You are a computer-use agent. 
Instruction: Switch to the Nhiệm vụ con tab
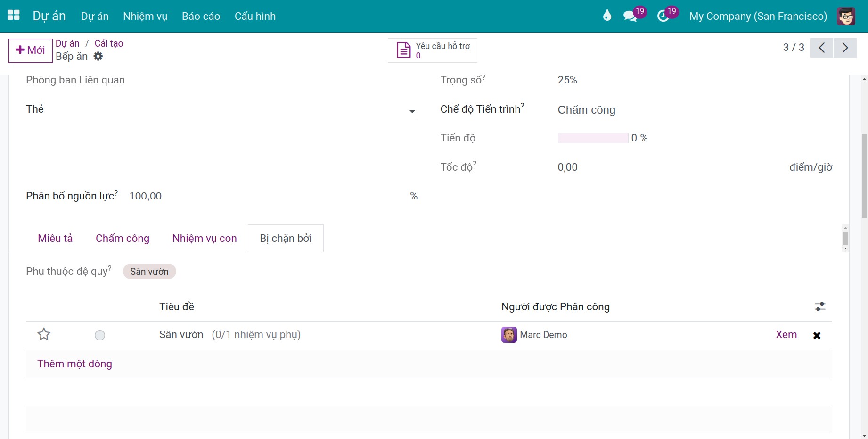205,238
